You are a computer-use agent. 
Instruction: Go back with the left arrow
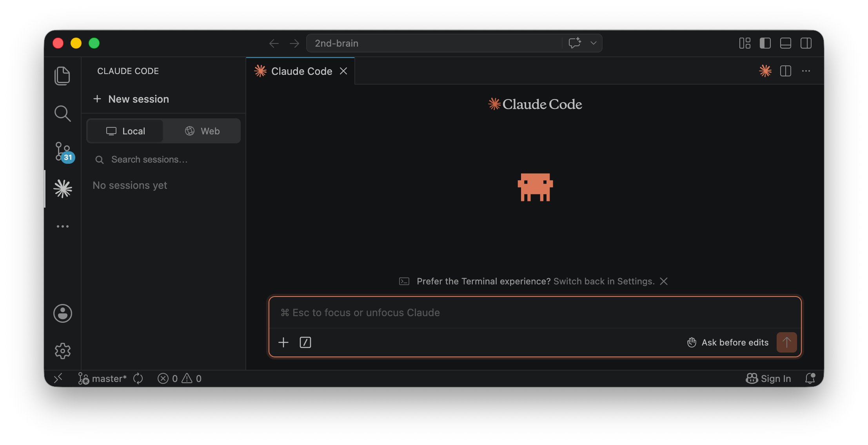tap(274, 43)
